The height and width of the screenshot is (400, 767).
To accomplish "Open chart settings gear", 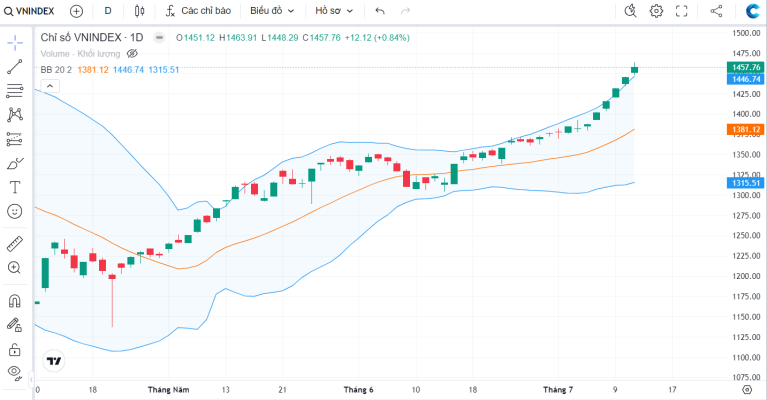I will [656, 11].
